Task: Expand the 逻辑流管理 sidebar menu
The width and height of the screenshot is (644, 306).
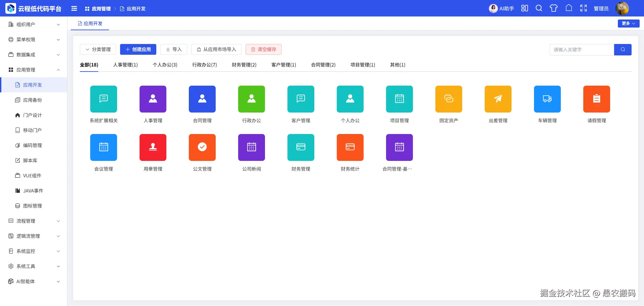Action: tap(34, 236)
